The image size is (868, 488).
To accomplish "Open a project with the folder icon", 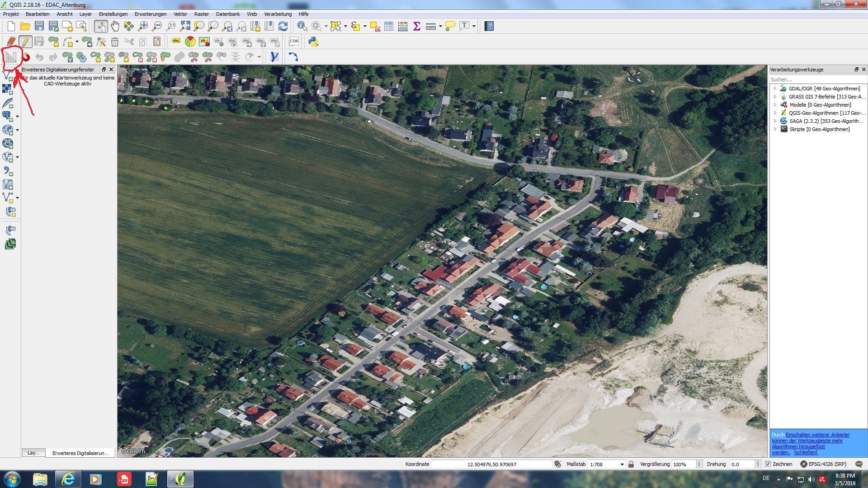I will point(25,26).
